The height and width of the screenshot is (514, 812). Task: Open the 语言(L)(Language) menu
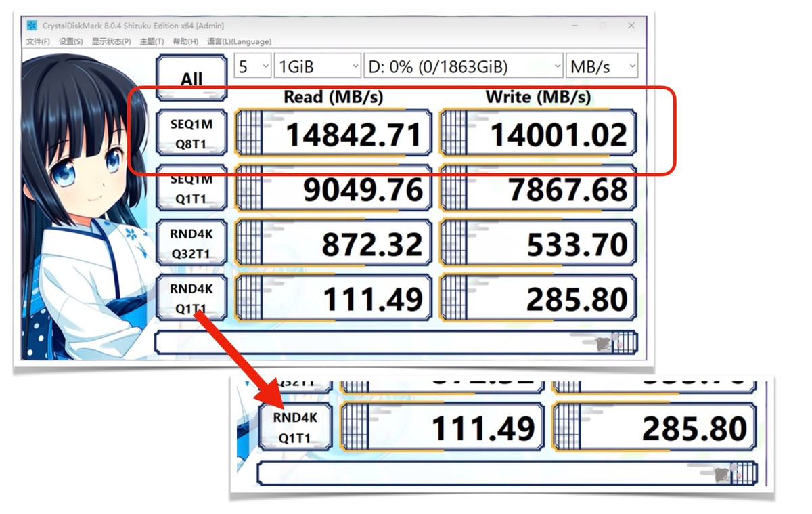(239, 41)
